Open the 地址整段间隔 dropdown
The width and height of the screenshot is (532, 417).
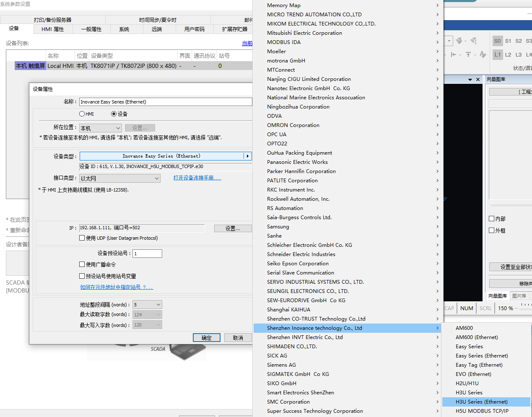pyautogui.click(x=147, y=305)
